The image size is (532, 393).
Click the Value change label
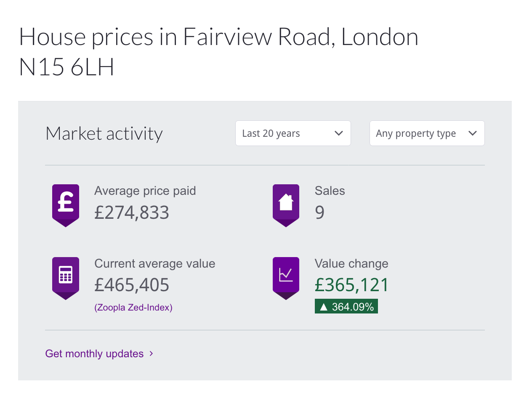(x=351, y=264)
